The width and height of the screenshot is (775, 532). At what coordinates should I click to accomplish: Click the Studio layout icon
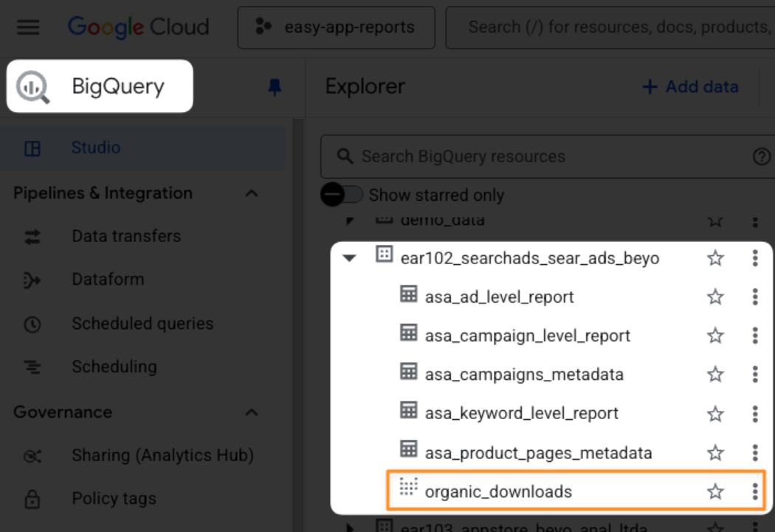[32, 148]
